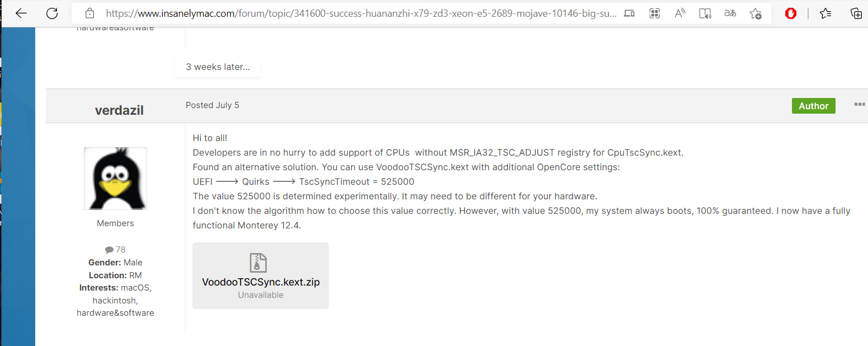Open the Favorites list
Screen dimensions: 868x346
point(825,13)
